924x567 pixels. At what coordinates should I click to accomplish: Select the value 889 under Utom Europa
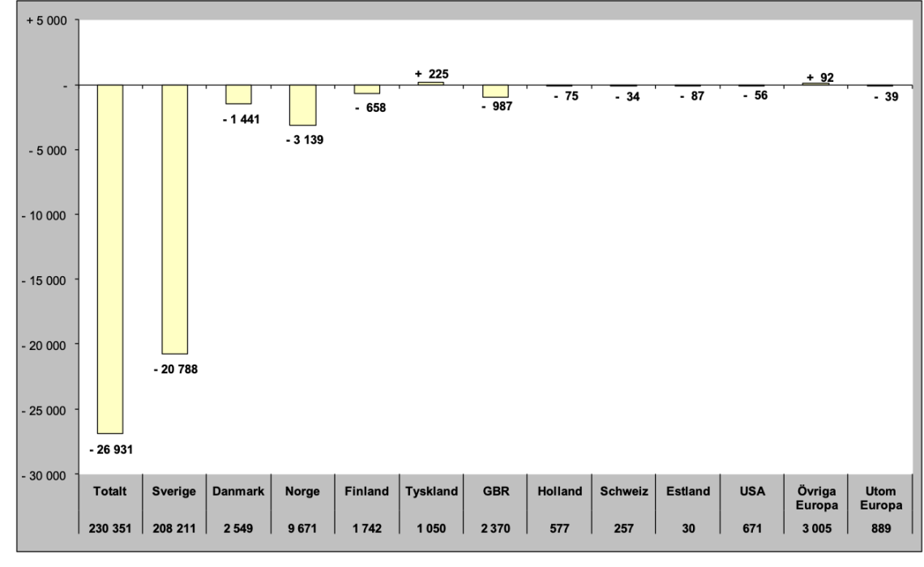pos(881,529)
